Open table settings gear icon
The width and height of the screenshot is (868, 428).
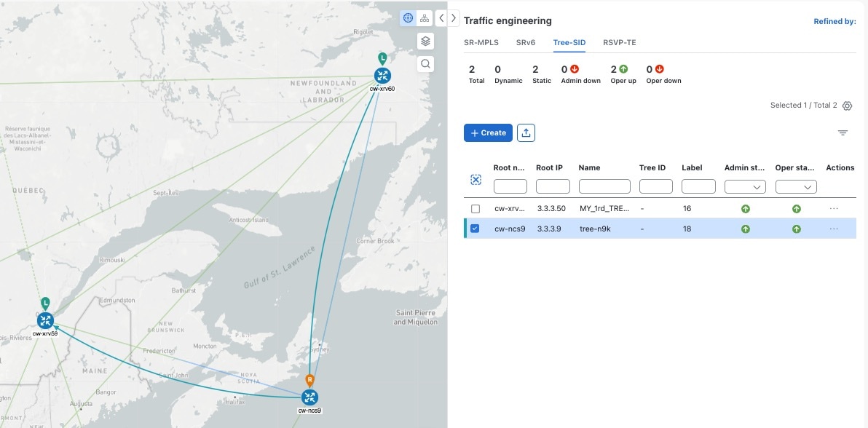[x=847, y=106]
